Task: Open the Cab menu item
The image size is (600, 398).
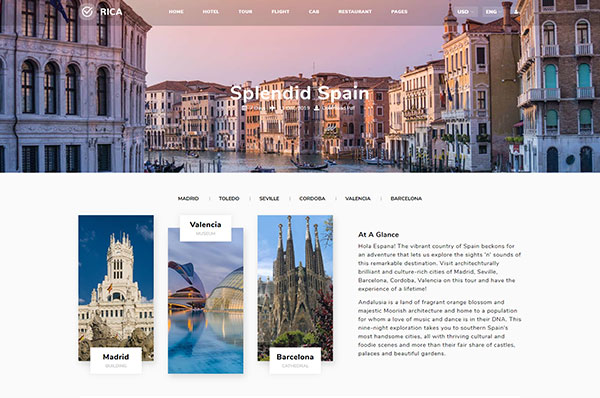Action: 314,12
